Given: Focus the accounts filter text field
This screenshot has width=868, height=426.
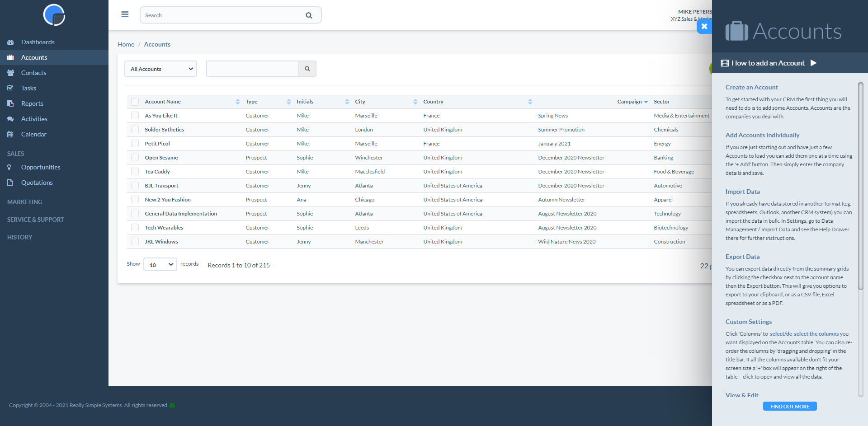Looking at the screenshot, I should pyautogui.click(x=253, y=69).
